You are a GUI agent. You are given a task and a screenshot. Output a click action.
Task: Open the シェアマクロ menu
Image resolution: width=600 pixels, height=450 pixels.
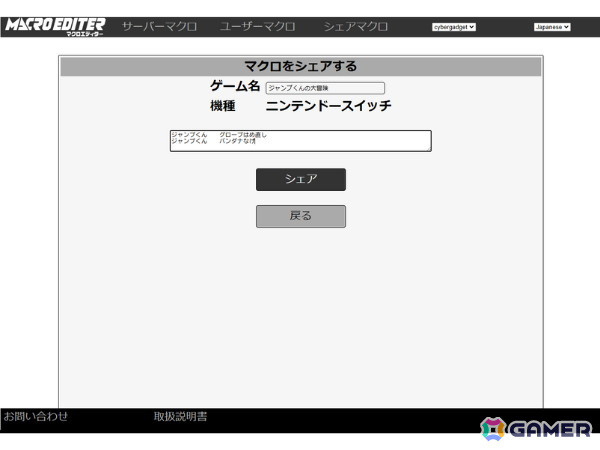click(x=355, y=26)
